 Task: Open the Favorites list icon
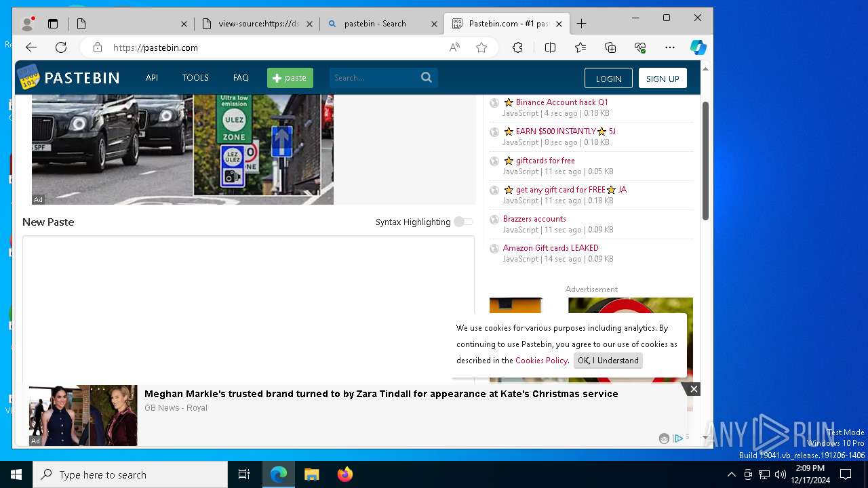(580, 47)
